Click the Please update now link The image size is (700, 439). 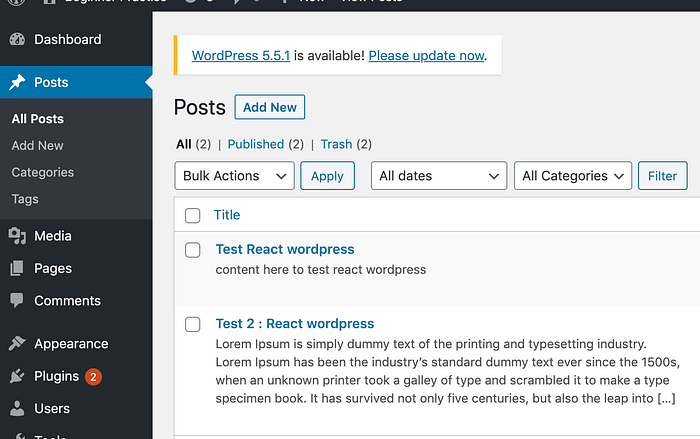coord(426,56)
